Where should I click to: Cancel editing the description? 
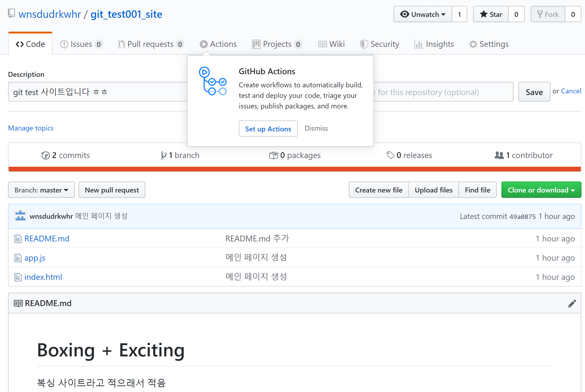571,91
